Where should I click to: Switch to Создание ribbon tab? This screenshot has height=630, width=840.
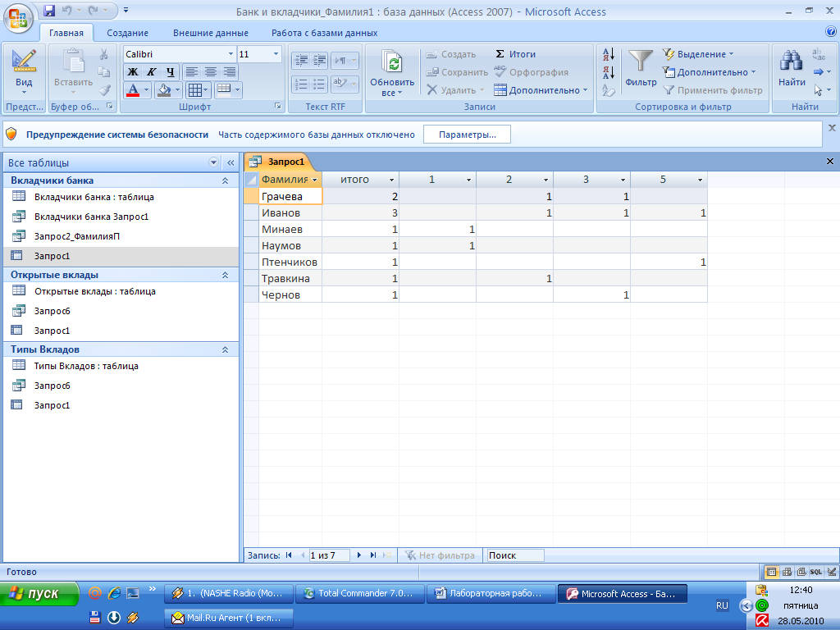pos(127,33)
